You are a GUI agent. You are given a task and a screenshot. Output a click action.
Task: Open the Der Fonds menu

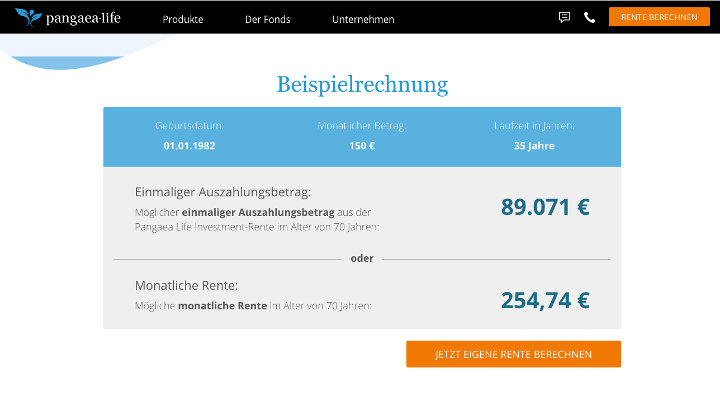click(268, 19)
